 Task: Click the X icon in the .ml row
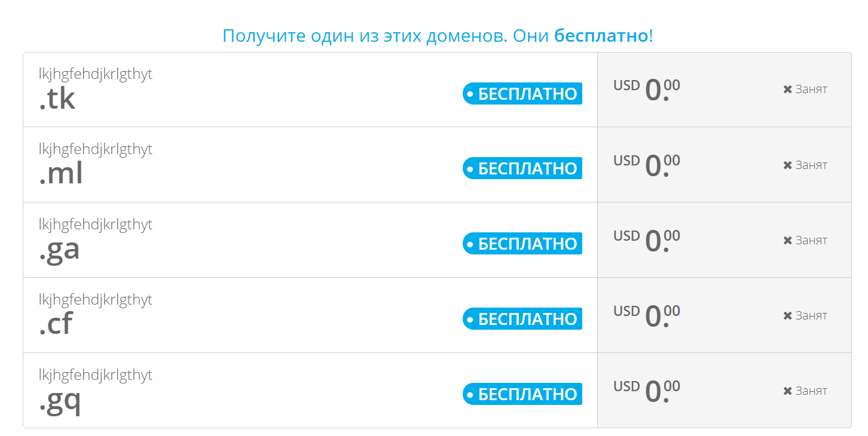pyautogui.click(x=787, y=165)
